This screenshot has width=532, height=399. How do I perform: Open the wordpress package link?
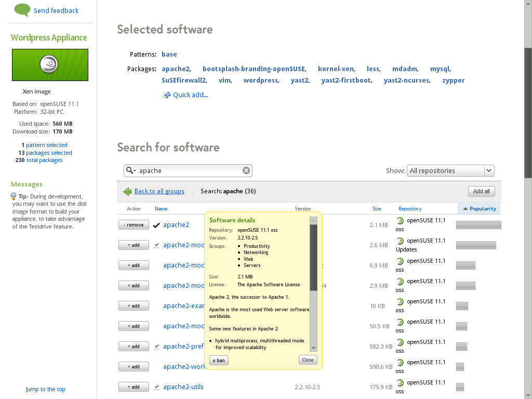coord(260,80)
